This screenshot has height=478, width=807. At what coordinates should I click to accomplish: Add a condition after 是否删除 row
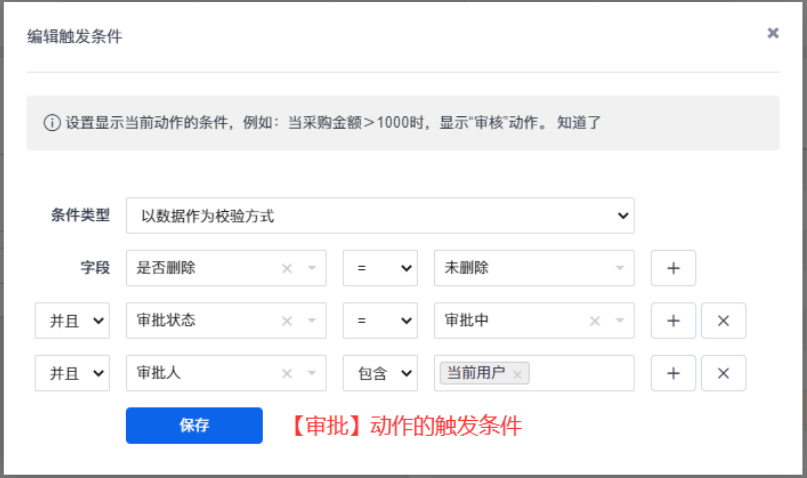click(673, 268)
